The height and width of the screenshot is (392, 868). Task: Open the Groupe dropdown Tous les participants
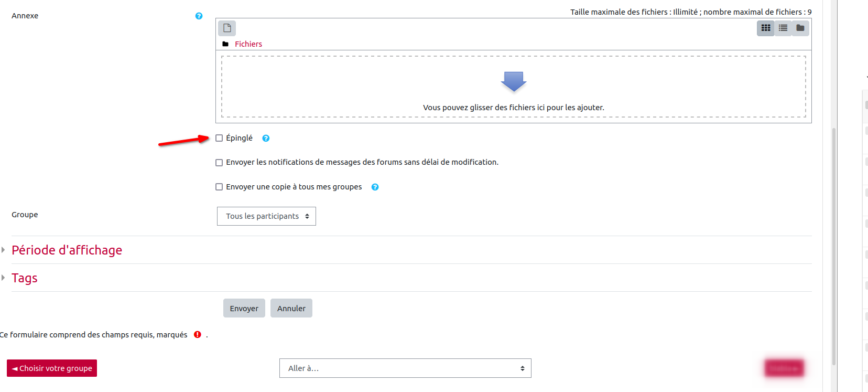pos(266,216)
